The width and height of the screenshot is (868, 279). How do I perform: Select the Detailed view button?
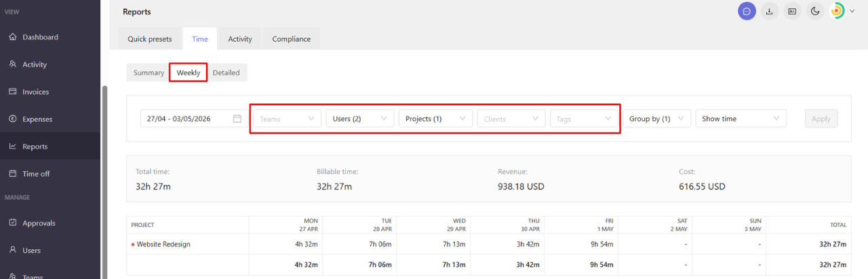point(226,73)
